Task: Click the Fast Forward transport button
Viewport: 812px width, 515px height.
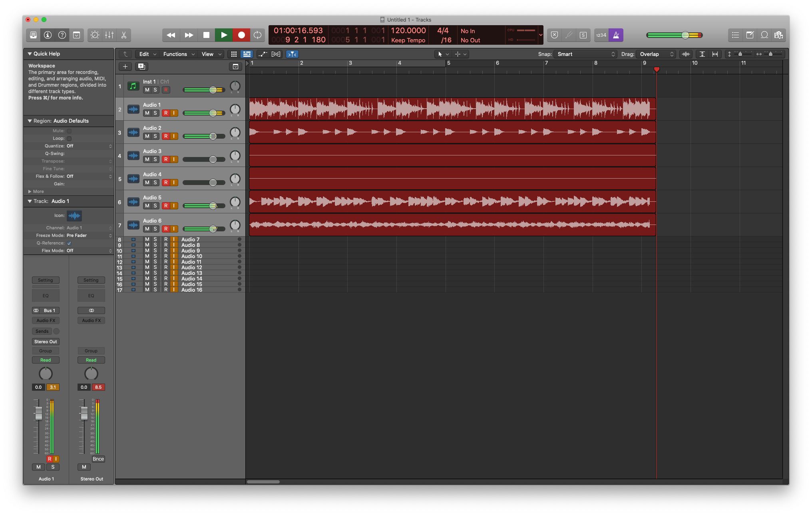Action: point(189,35)
